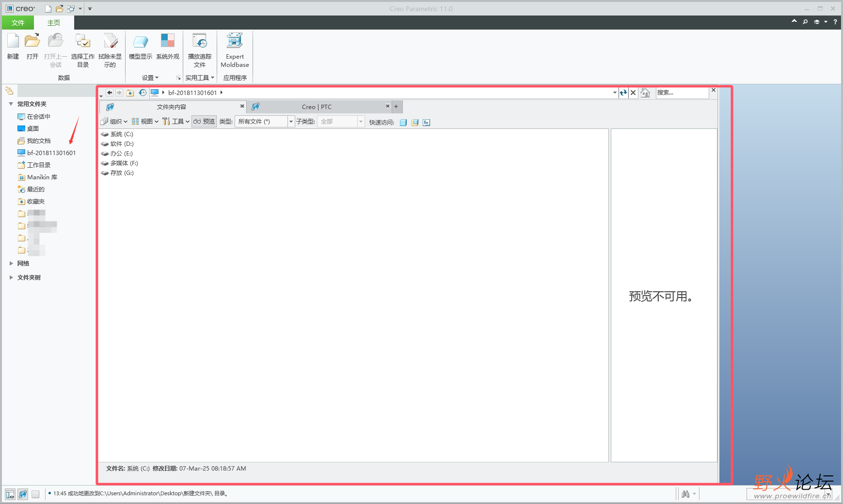Expand the 网络 tree section
The image size is (843, 504).
coord(11,264)
